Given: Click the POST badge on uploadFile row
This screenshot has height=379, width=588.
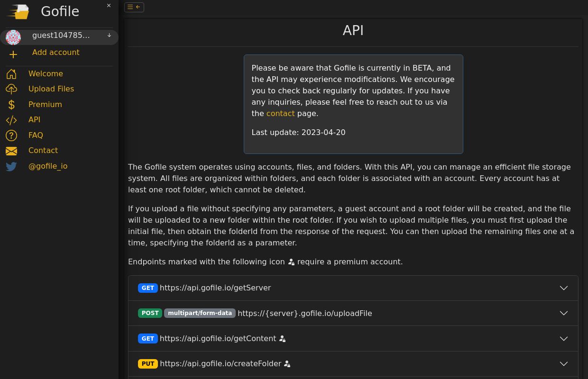Looking at the screenshot, I should click(x=150, y=313).
